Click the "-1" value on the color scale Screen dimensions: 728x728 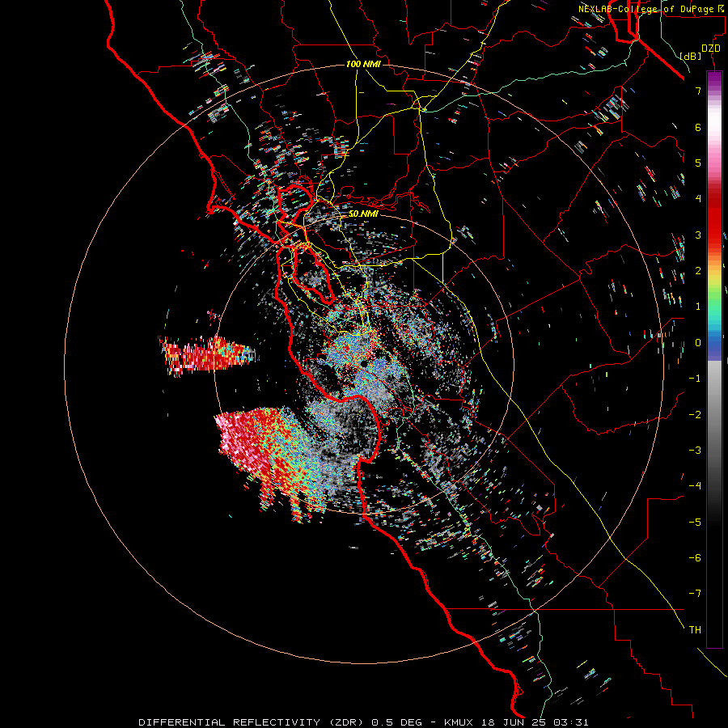tap(695, 379)
